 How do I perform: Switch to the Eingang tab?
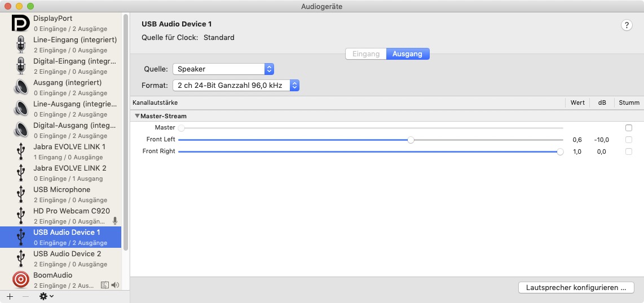[365, 54]
